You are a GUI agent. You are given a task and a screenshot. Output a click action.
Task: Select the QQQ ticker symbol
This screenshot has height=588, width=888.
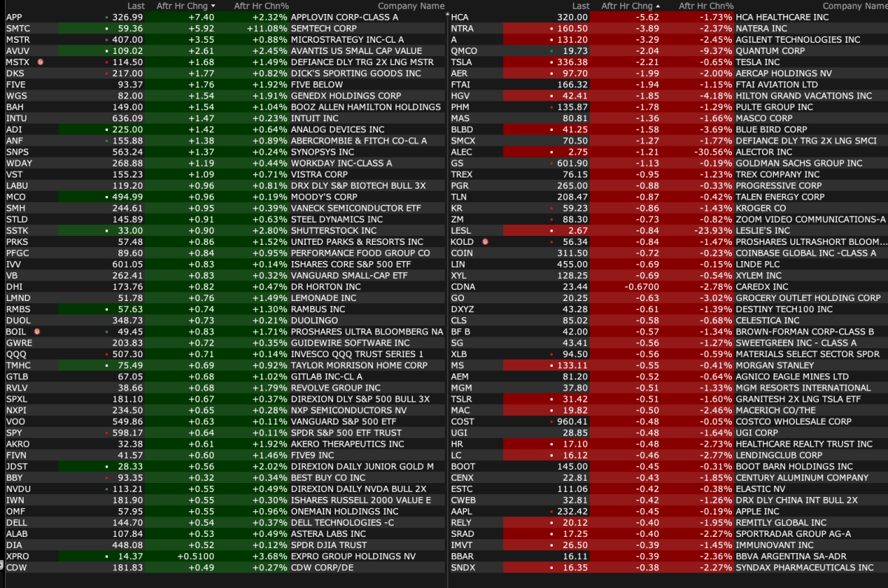click(16, 354)
